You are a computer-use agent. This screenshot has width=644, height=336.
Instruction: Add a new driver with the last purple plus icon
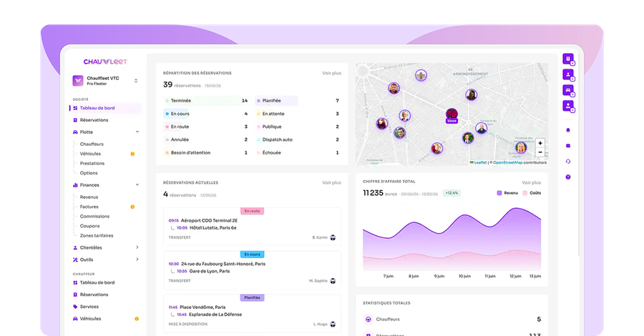point(568,106)
